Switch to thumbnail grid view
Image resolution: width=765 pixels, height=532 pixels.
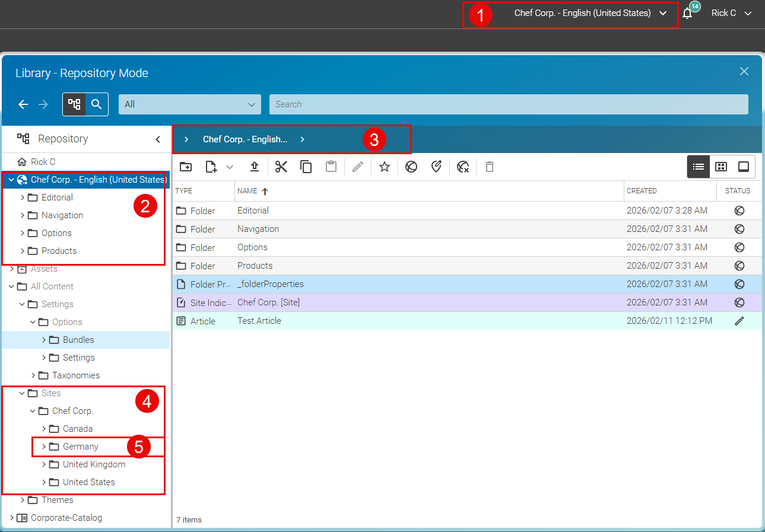pos(721,167)
